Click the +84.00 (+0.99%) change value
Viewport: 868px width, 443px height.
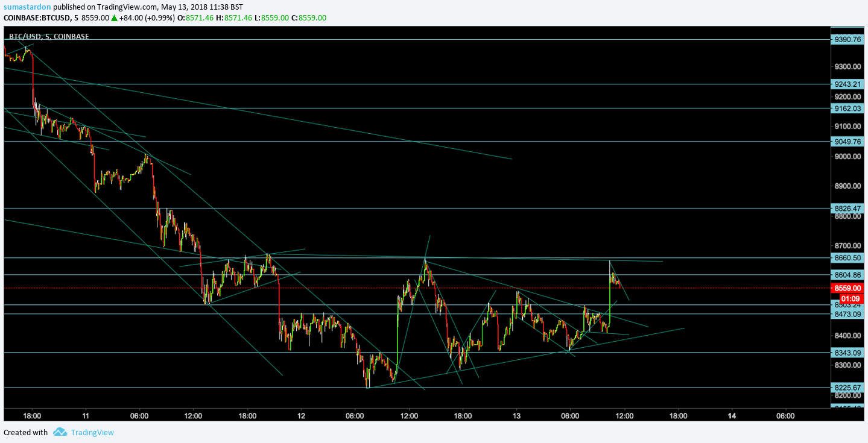[147, 17]
